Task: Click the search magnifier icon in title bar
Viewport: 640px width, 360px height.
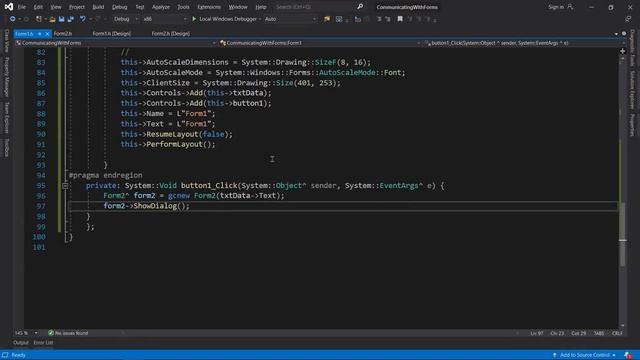Action: tap(360, 7)
